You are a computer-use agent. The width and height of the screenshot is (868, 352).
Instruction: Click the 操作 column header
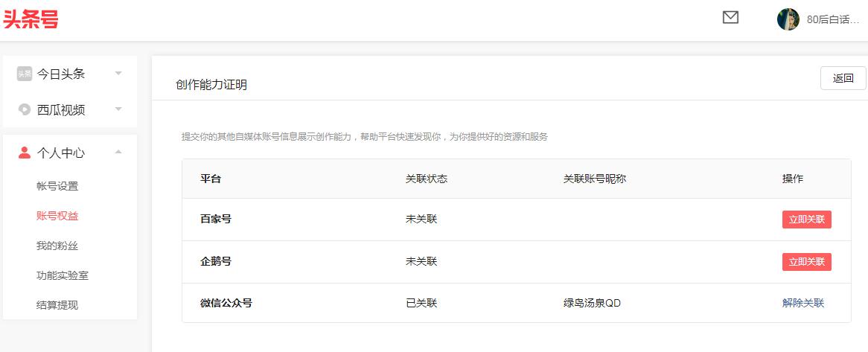(x=793, y=179)
